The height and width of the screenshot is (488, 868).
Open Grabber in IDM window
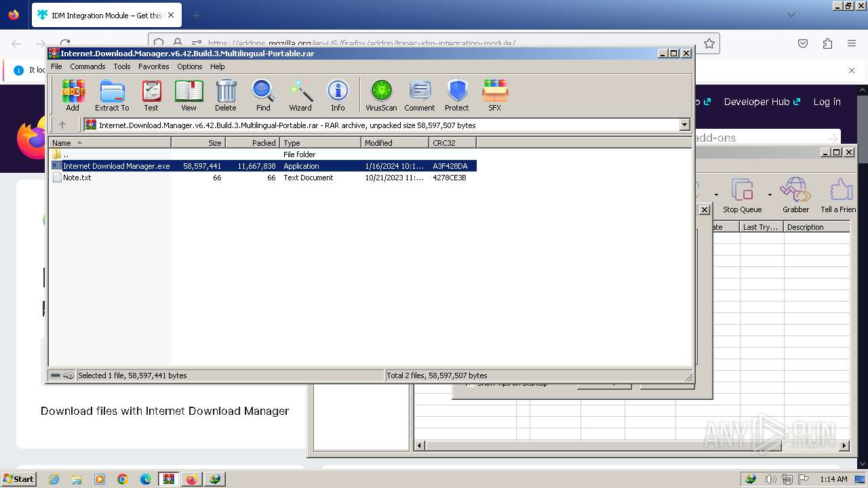[795, 197]
